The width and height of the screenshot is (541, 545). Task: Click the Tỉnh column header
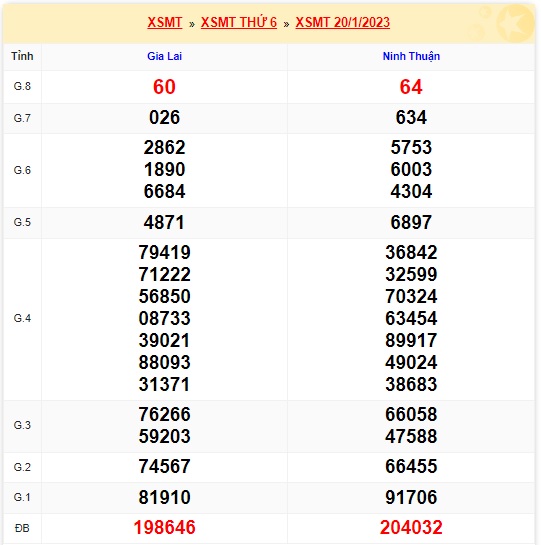coord(22,56)
